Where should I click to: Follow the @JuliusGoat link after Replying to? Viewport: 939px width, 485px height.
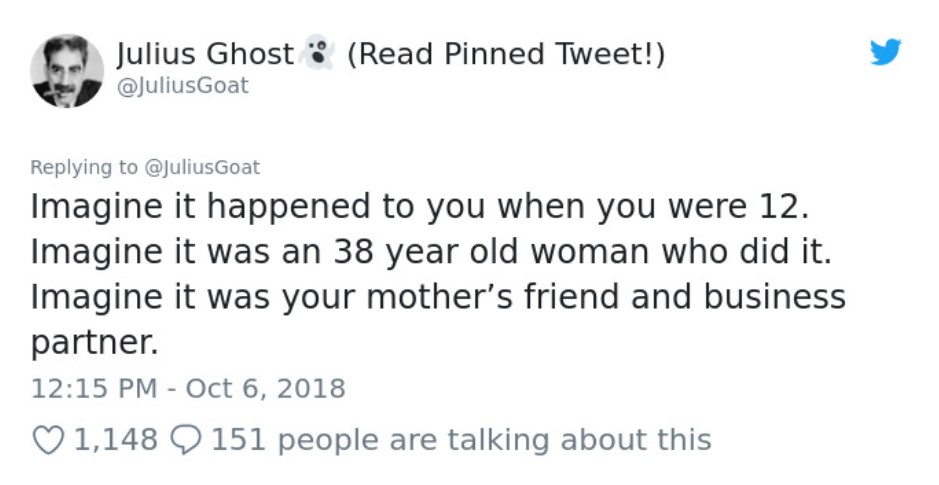[x=202, y=167]
